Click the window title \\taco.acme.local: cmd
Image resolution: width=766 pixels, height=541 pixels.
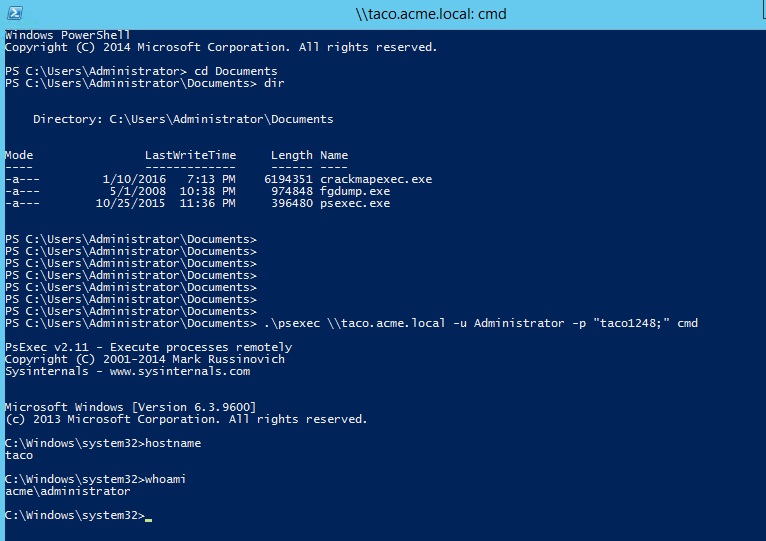(x=430, y=14)
